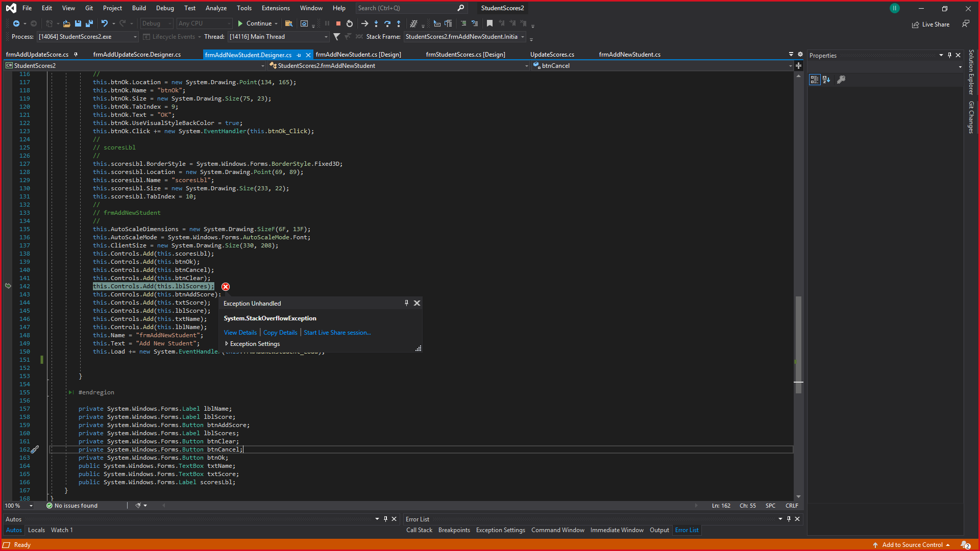Toggle Categorized view in Properties panel
Screen dimensions: 980x551
(x=815, y=80)
